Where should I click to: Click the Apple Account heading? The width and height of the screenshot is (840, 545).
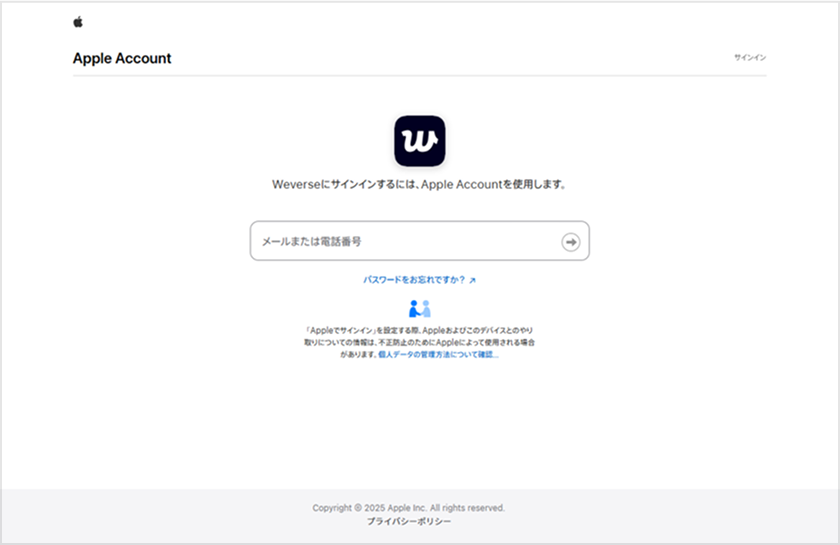pos(122,58)
